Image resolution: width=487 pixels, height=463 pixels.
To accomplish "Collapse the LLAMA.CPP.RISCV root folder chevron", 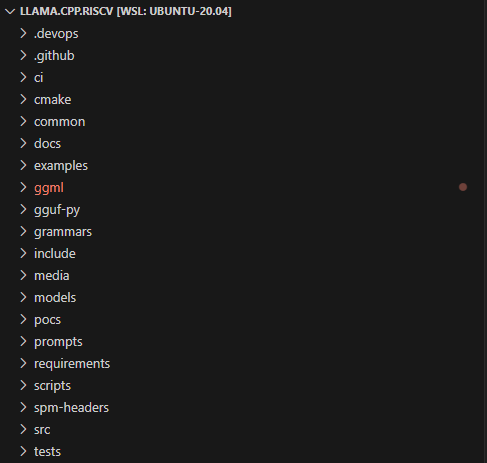I will coord(10,11).
